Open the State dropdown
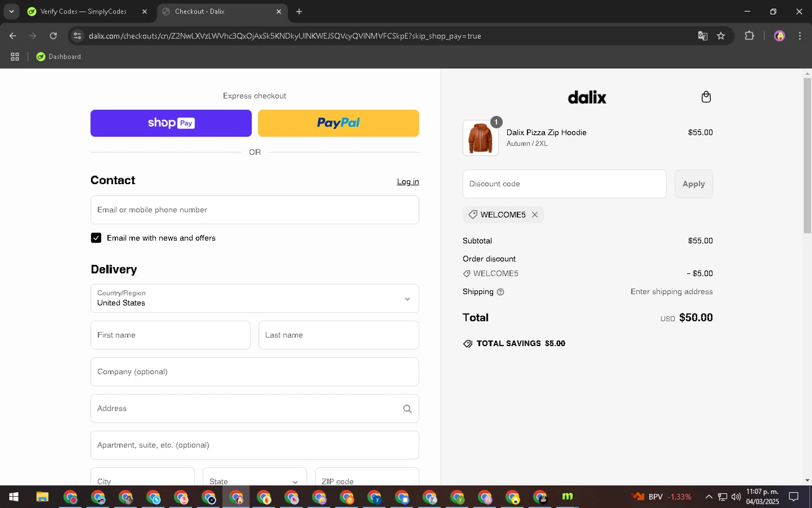 [254, 477]
